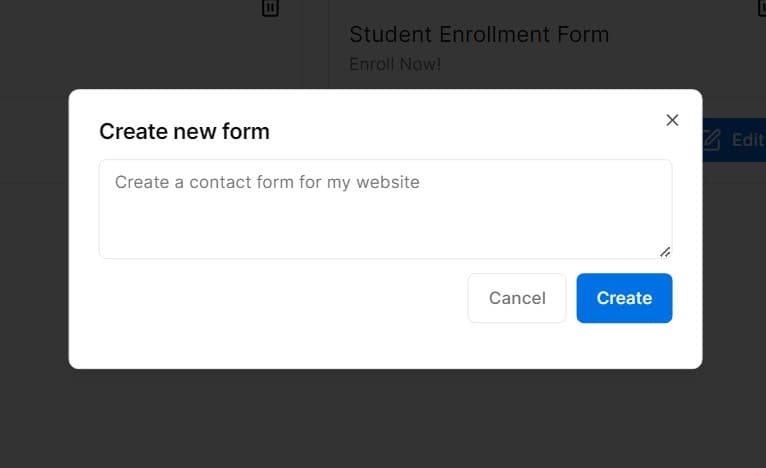766x468 pixels.
Task: Click the Create new form heading
Action: [x=184, y=131]
